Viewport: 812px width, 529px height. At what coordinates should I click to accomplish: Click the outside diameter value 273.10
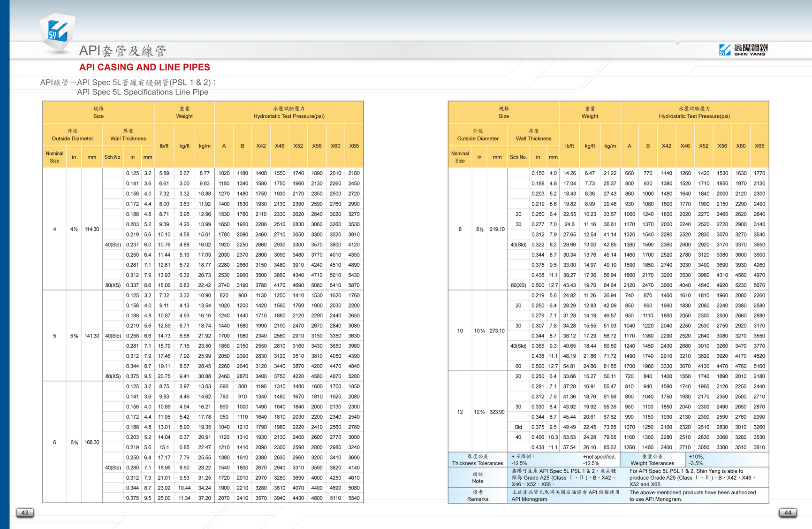pos(497,330)
